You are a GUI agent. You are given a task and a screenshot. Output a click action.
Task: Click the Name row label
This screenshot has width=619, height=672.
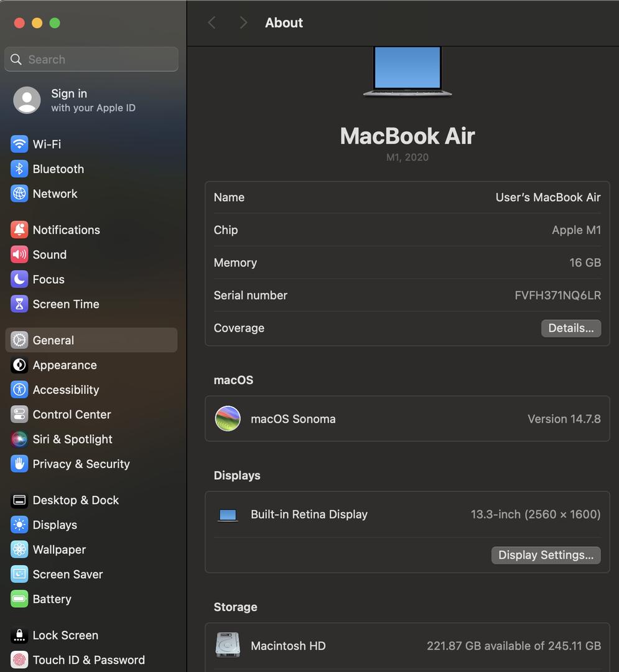[229, 198]
